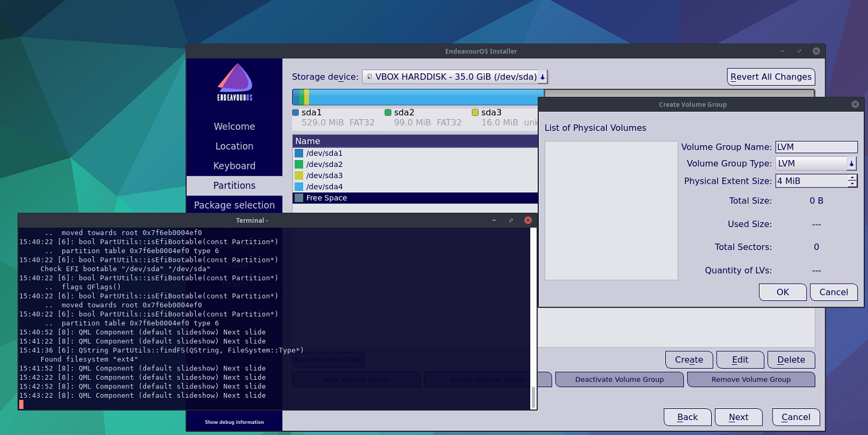Click the blue sda1 legend swatch
Image resolution: width=868 pixels, height=435 pixels.
[296, 112]
